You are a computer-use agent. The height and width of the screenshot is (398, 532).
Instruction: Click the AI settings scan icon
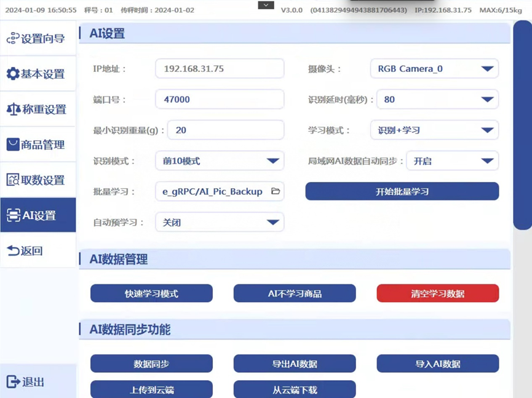(14, 215)
